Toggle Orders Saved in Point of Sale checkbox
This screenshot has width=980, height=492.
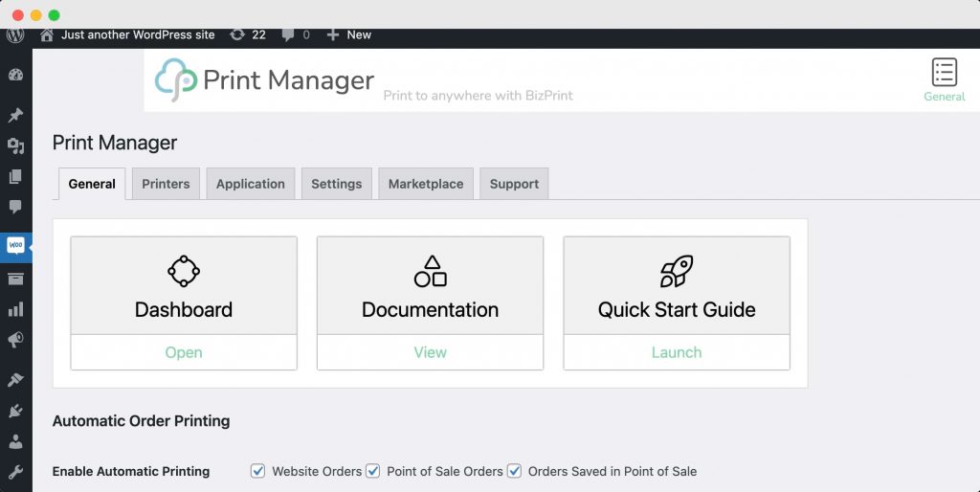[514, 471]
